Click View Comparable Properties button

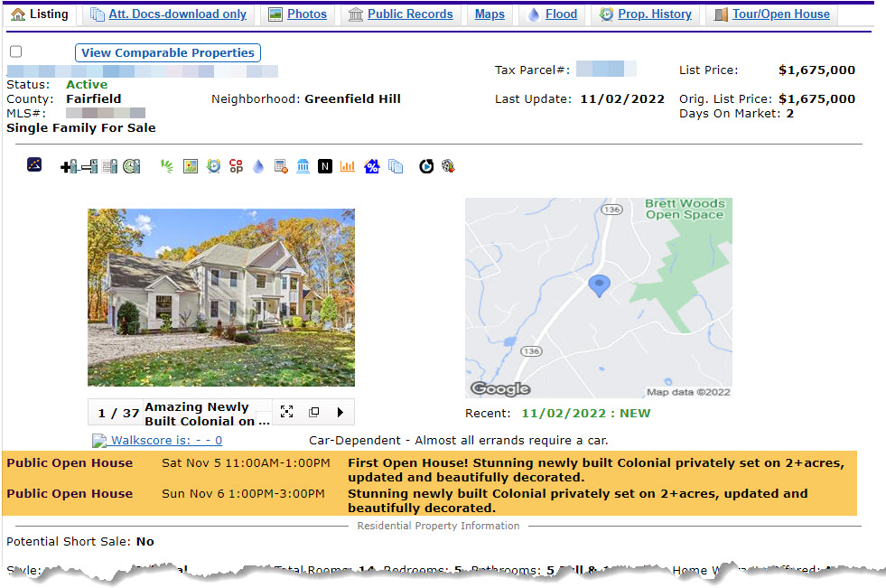(168, 53)
